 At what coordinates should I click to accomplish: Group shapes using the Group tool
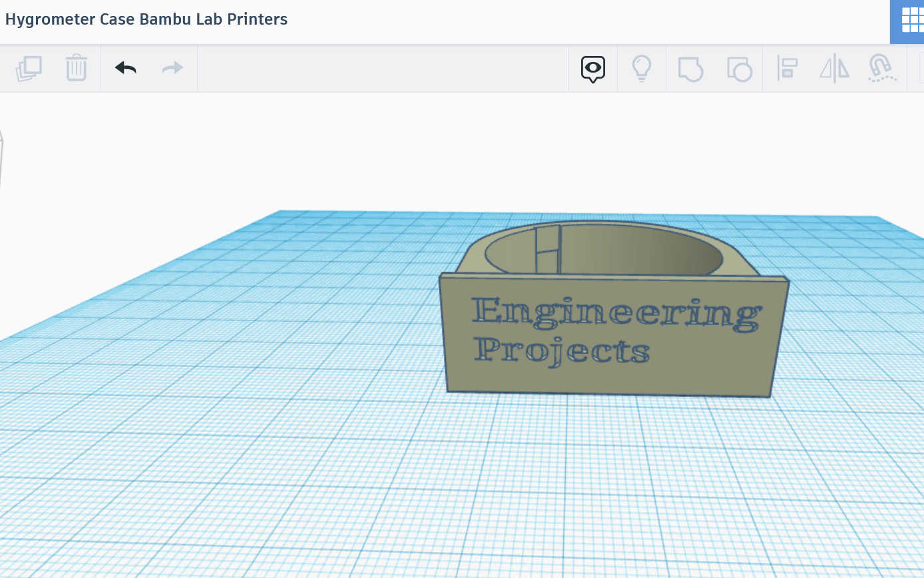pyautogui.click(x=690, y=68)
